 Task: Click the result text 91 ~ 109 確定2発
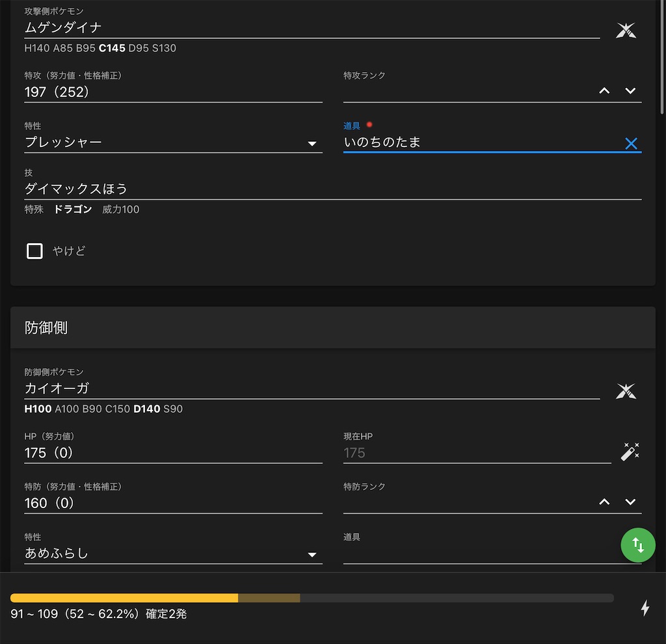point(99,614)
